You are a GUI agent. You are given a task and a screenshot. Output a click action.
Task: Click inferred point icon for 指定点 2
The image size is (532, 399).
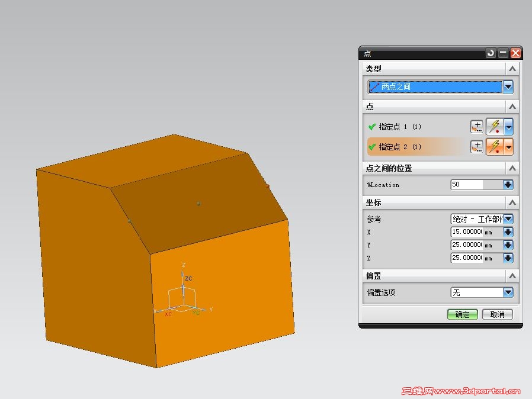tap(495, 147)
